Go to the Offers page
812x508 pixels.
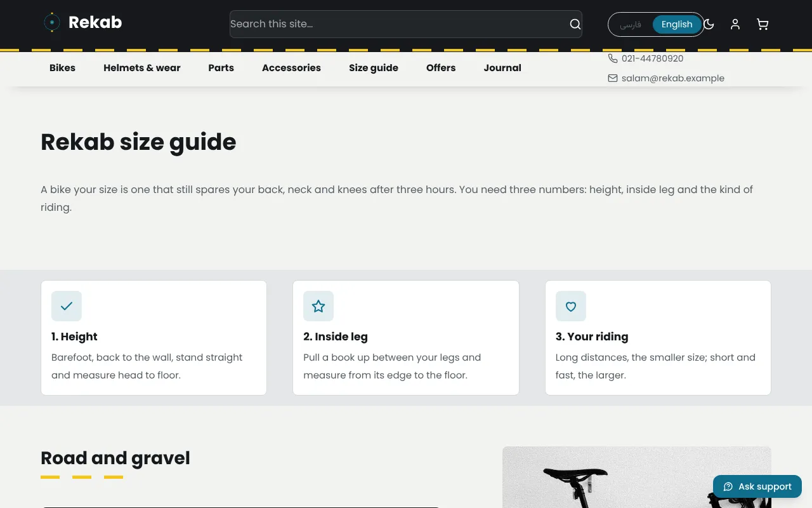pyautogui.click(x=441, y=68)
